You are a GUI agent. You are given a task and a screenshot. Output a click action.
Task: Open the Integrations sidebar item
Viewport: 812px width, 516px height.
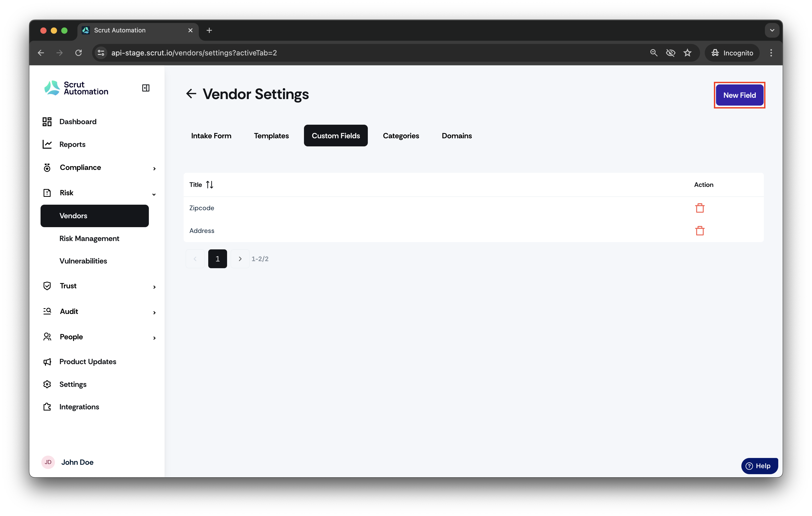click(x=79, y=407)
